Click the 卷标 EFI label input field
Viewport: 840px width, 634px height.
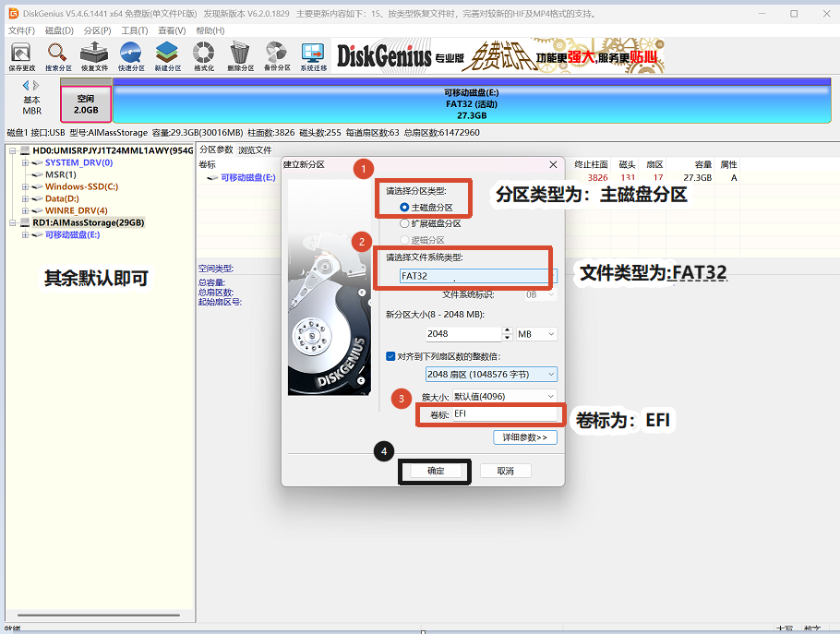point(505,414)
